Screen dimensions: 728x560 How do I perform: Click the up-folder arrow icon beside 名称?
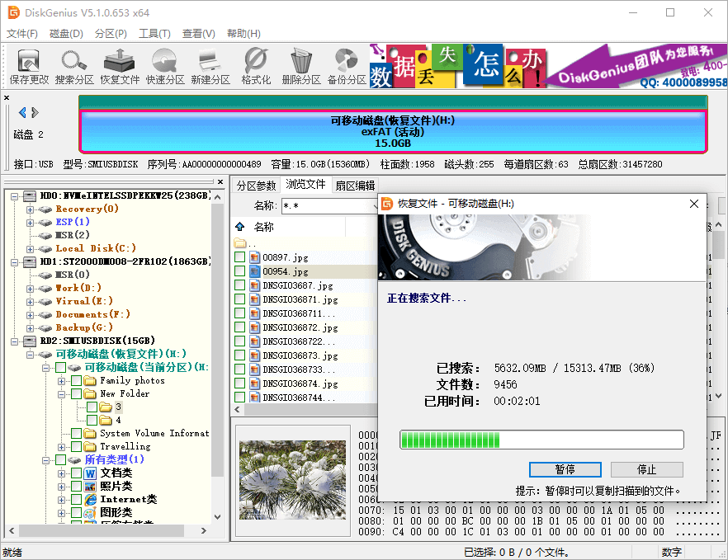[x=239, y=227]
